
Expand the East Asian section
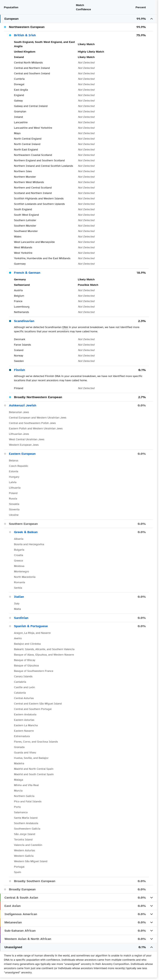[151, 906]
